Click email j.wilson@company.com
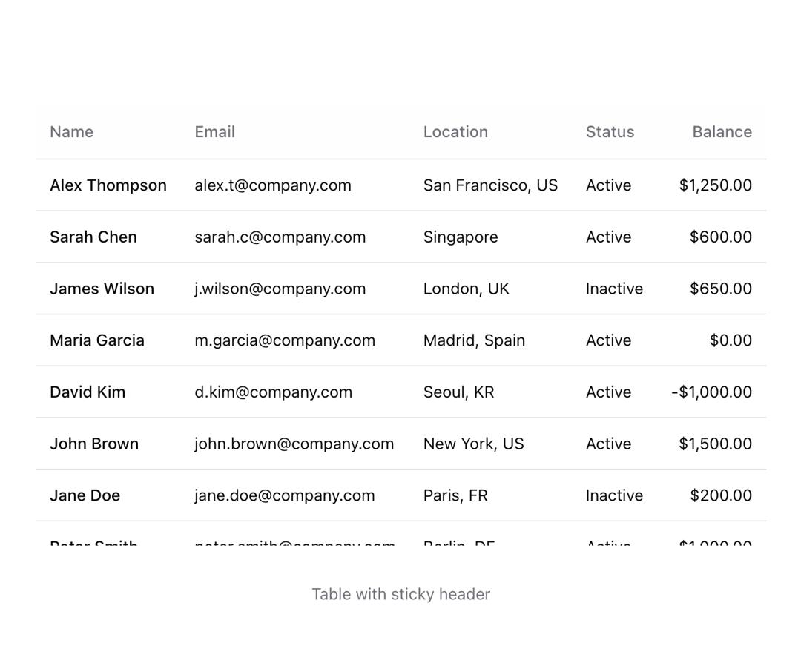The height and width of the screenshot is (672, 801). [280, 289]
